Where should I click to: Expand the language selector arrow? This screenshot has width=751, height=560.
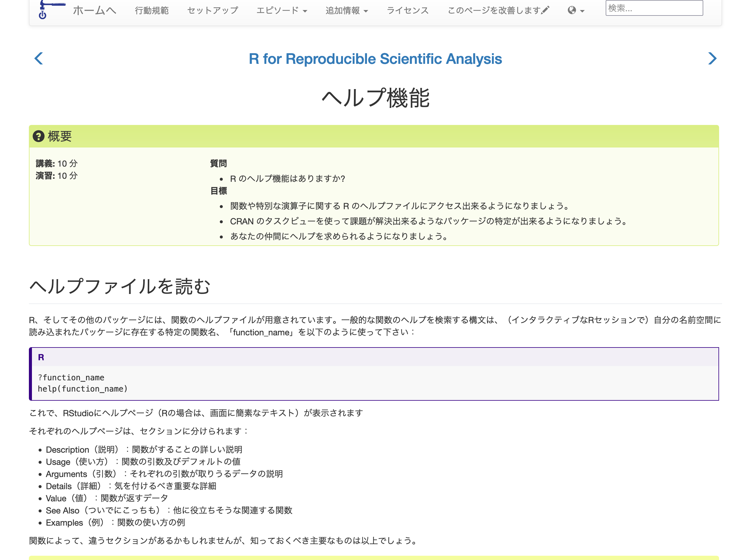click(x=582, y=11)
